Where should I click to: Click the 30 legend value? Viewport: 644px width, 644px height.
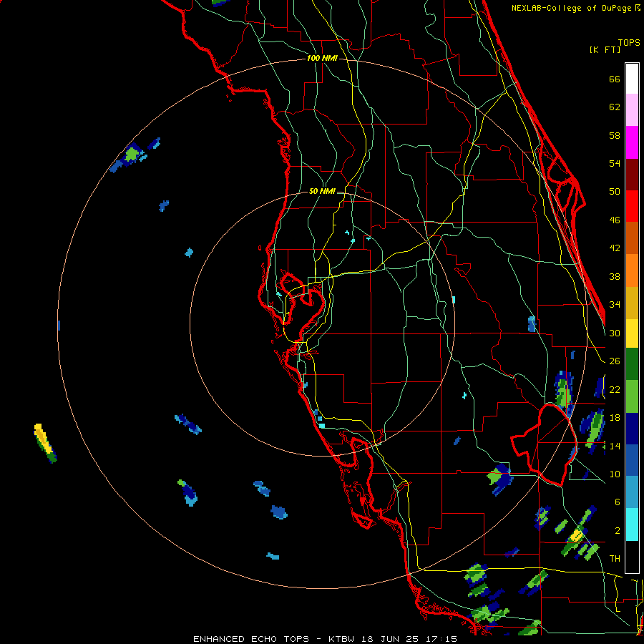coord(615,333)
